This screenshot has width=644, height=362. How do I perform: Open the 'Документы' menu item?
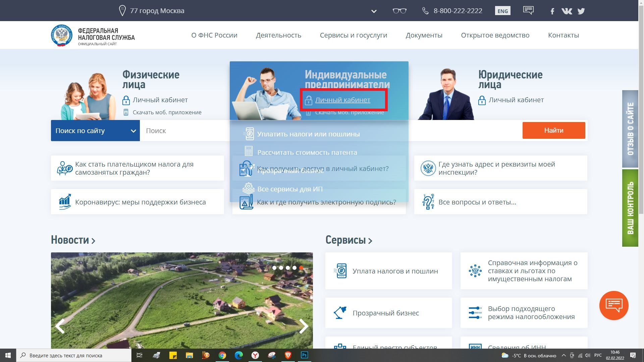pyautogui.click(x=424, y=35)
